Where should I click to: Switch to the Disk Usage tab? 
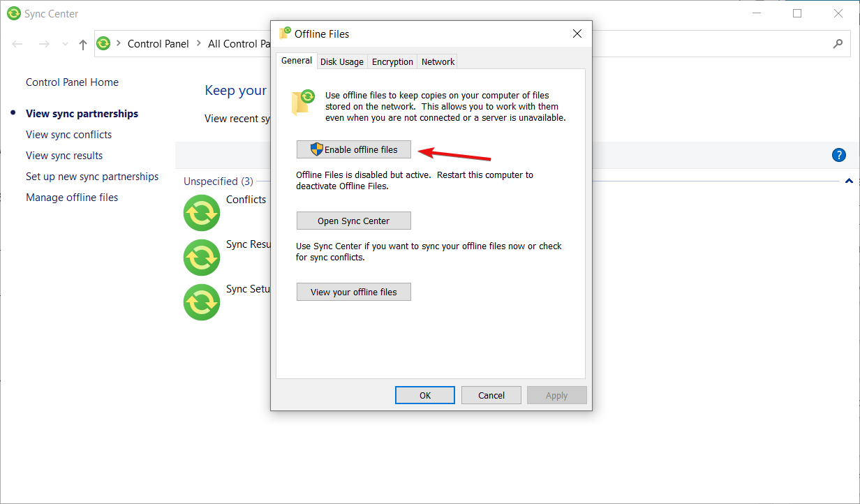click(342, 62)
